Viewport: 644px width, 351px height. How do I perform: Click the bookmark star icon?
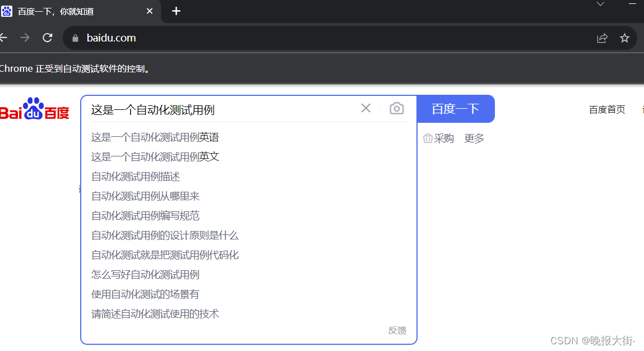624,38
